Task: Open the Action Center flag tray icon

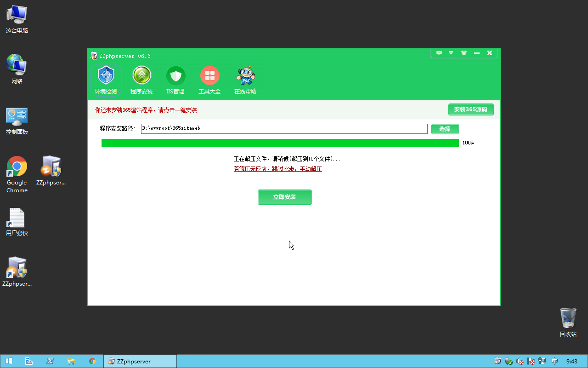Action: tap(531, 361)
